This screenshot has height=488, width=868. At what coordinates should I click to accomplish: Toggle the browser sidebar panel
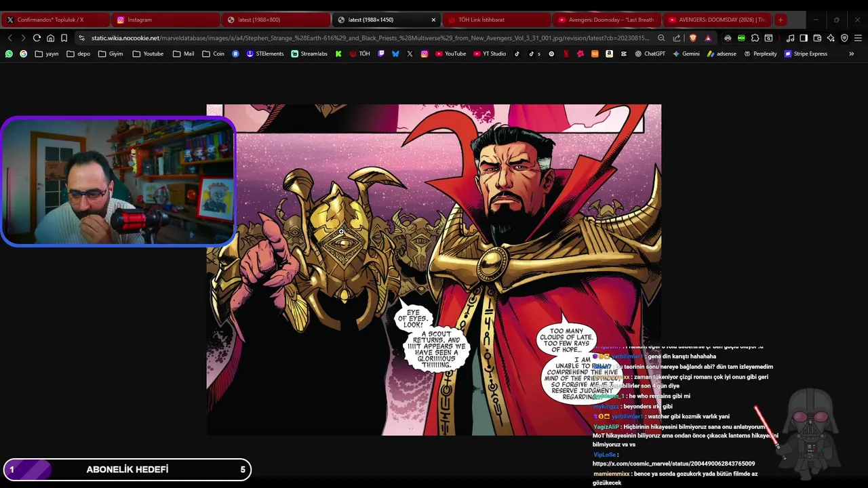click(804, 38)
